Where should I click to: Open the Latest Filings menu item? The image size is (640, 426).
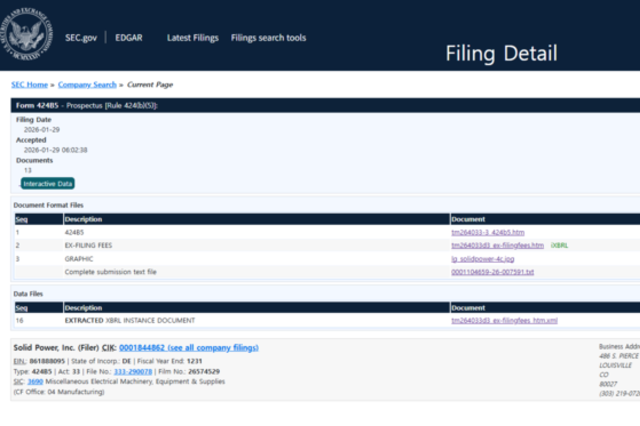(x=192, y=38)
